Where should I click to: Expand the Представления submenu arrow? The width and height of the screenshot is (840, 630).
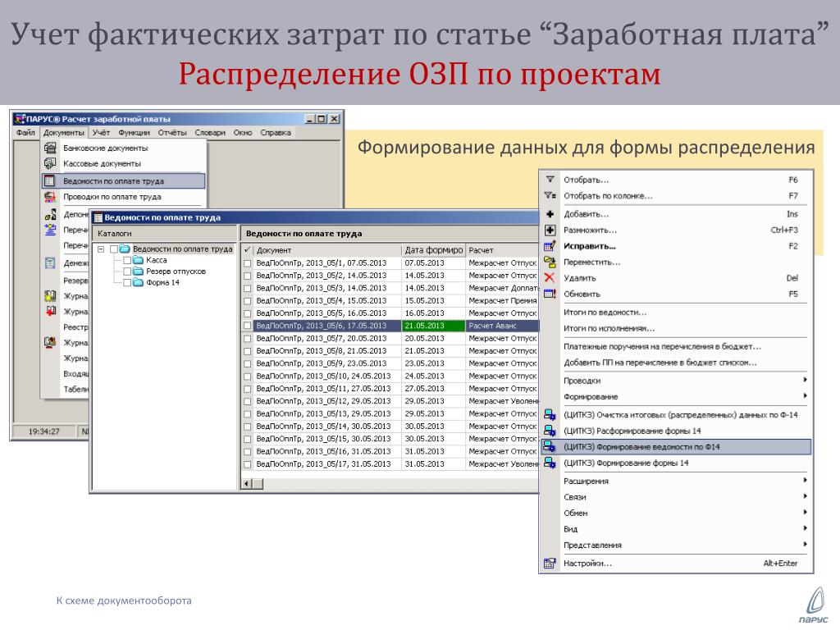point(805,545)
